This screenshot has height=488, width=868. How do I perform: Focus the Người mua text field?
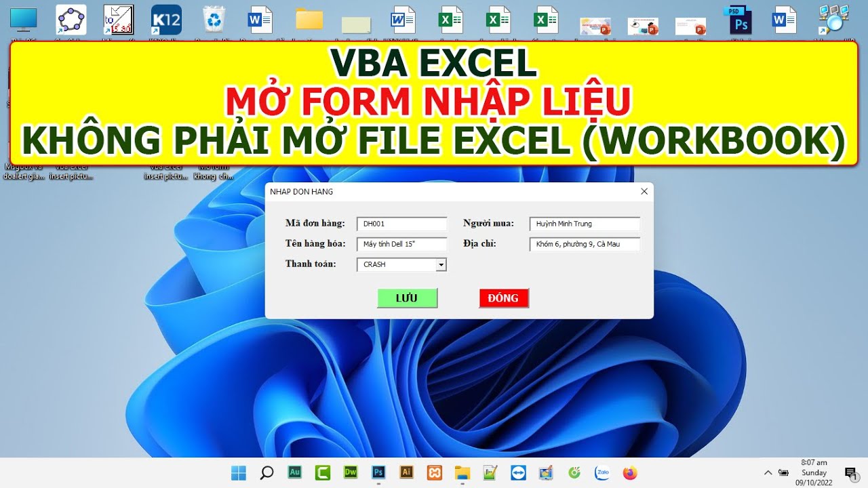click(585, 224)
